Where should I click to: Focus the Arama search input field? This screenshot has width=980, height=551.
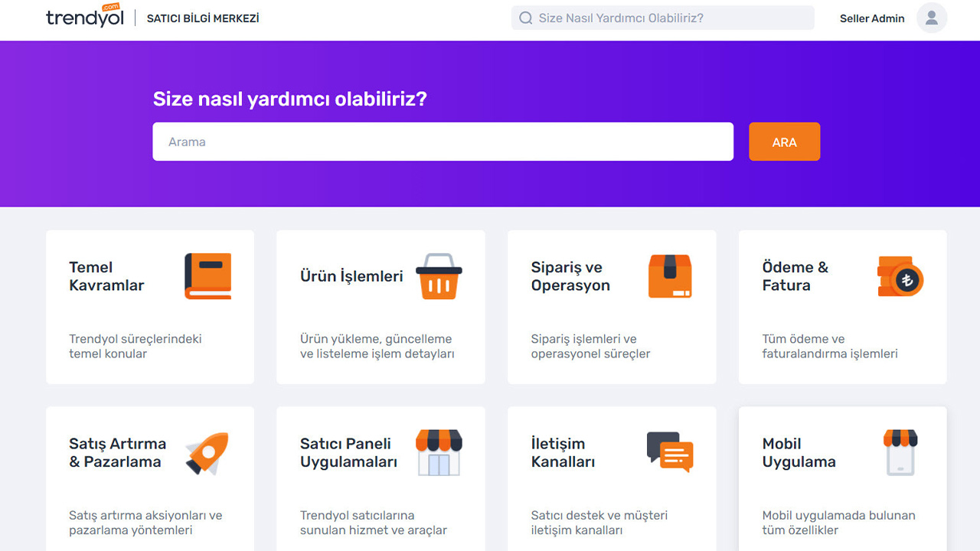pos(443,142)
